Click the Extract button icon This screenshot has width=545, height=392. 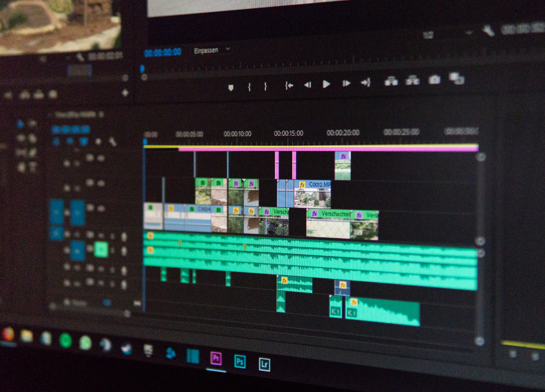pyautogui.click(x=412, y=80)
